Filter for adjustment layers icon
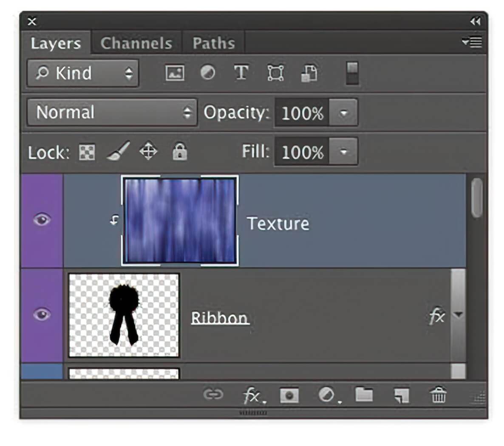Image resolution: width=504 pixels, height=446 pixels. click(x=207, y=73)
